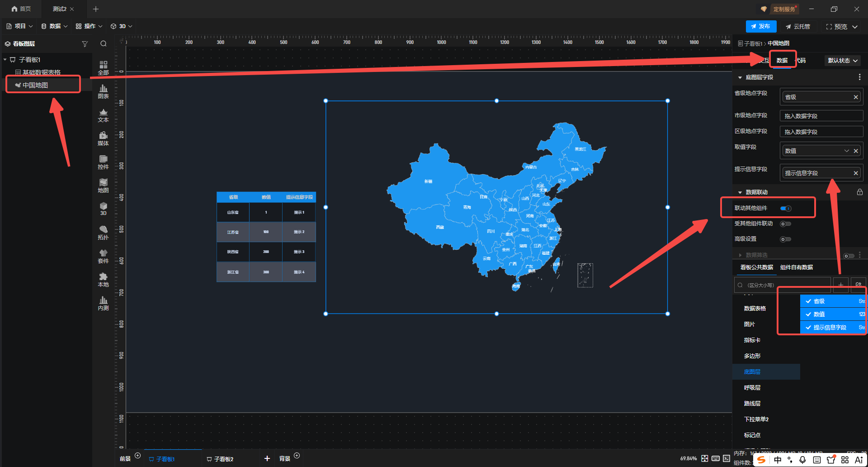
Task: Click the search icon above the component list
Action: click(104, 44)
